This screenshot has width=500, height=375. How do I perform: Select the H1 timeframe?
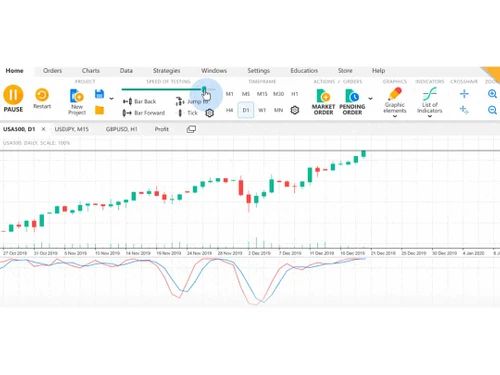click(295, 94)
